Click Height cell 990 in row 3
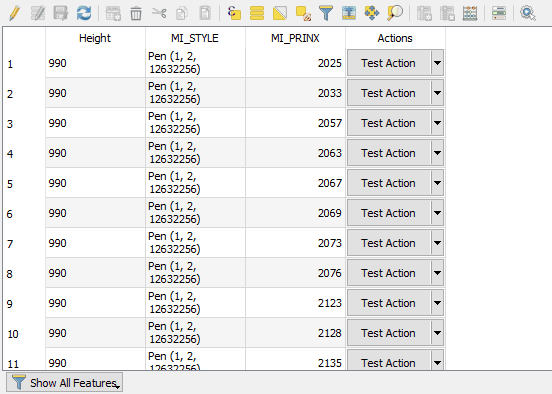Screen dimensions: 552x394 pyautogui.click(x=95, y=123)
